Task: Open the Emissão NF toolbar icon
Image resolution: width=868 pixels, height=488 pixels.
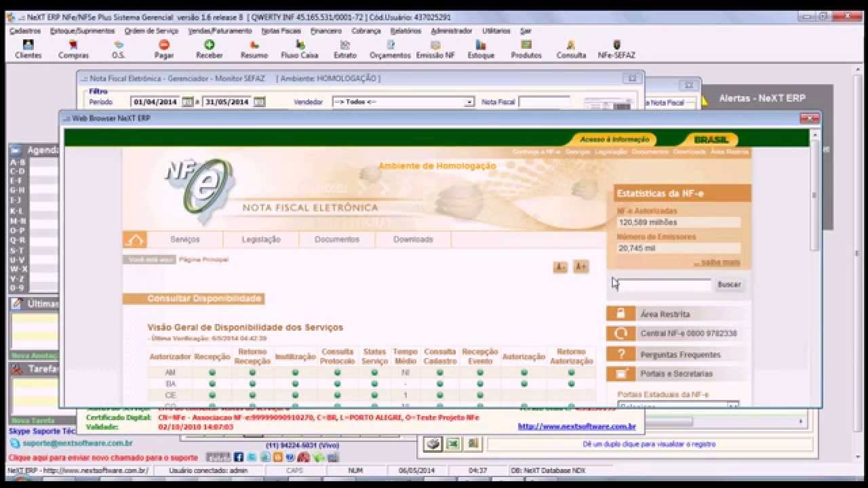Action: click(435, 49)
